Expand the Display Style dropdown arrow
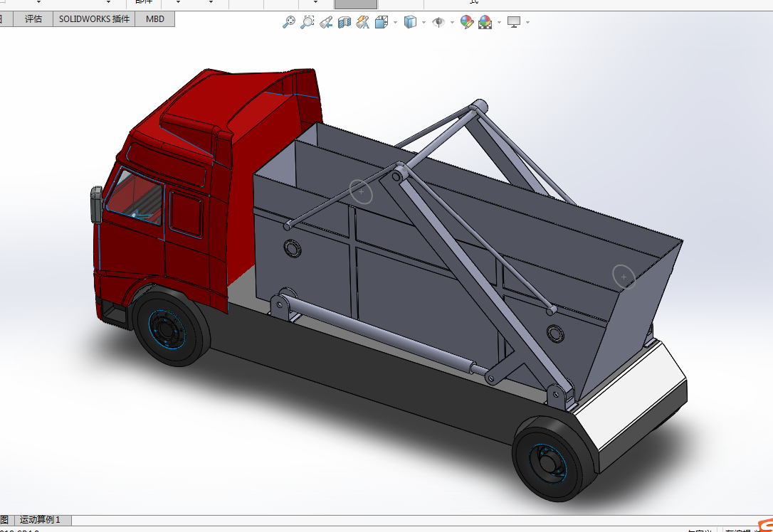This screenshot has width=773, height=532. point(424,23)
